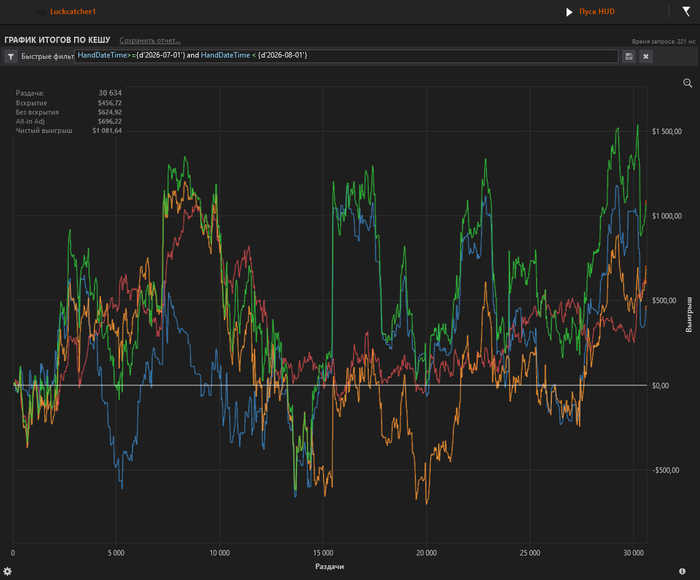Click the 25 000 x-axis tick label
The width and height of the screenshot is (700, 580).
point(530,553)
